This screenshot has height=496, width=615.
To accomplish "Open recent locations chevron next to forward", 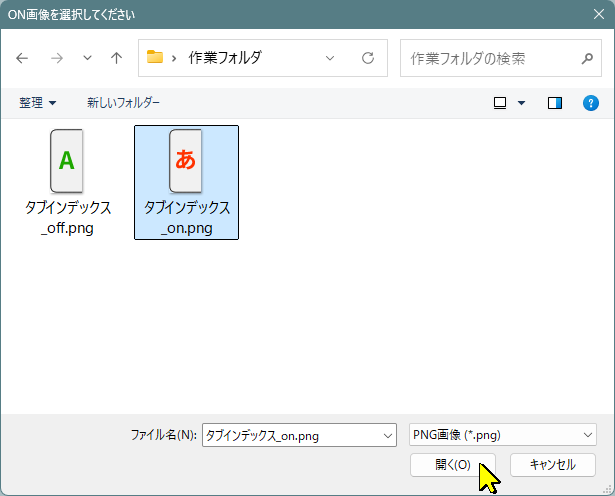I will pyautogui.click(x=87, y=58).
